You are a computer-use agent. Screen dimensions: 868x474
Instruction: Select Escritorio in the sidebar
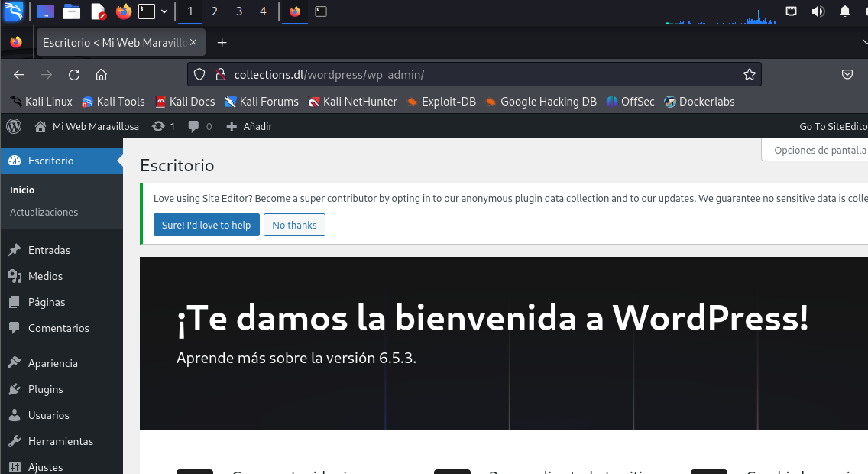click(x=61, y=161)
